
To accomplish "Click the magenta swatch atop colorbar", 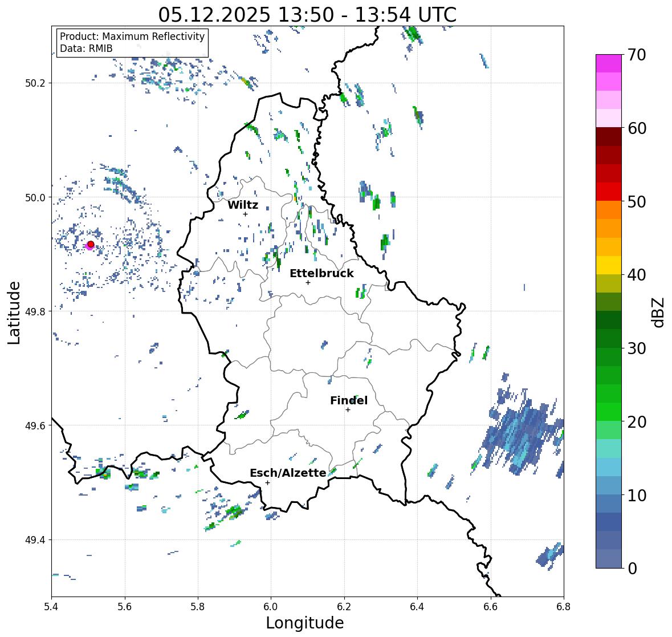I will coord(609,63).
